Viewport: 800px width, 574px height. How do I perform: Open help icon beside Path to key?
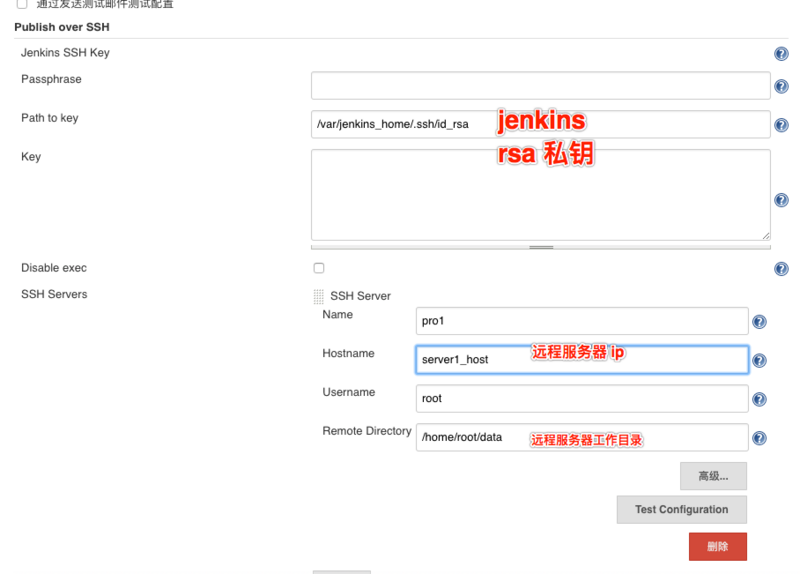(781, 125)
